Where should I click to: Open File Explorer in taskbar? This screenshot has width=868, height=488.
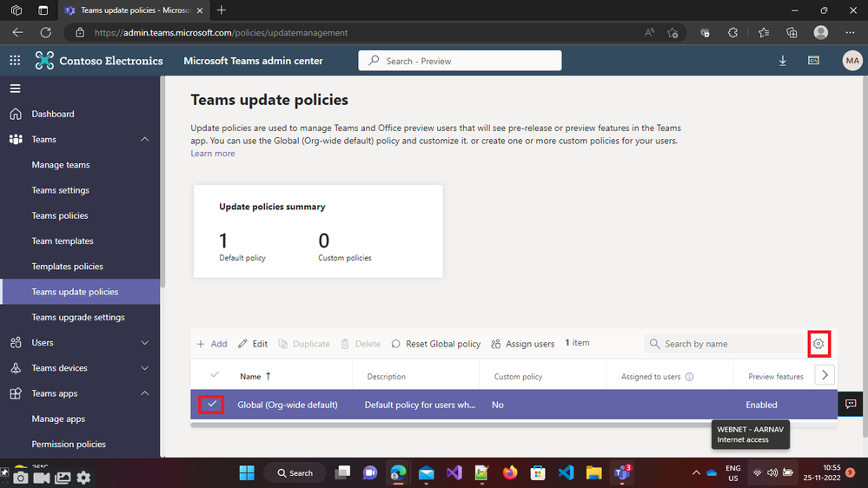594,473
